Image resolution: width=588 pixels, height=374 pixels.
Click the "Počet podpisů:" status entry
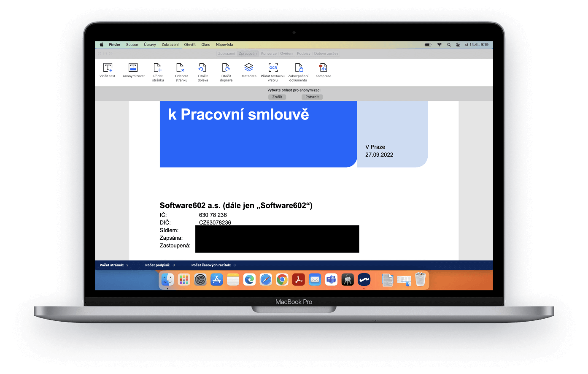160,265
